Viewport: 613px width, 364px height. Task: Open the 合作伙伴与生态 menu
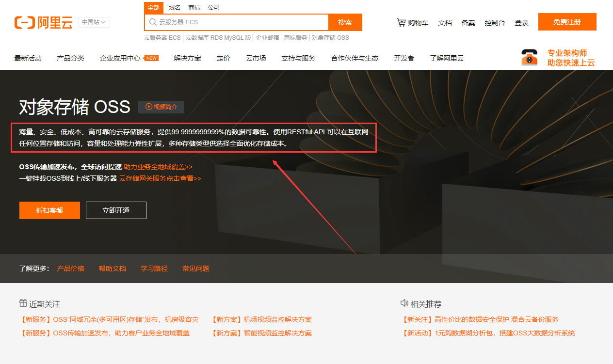pos(355,58)
